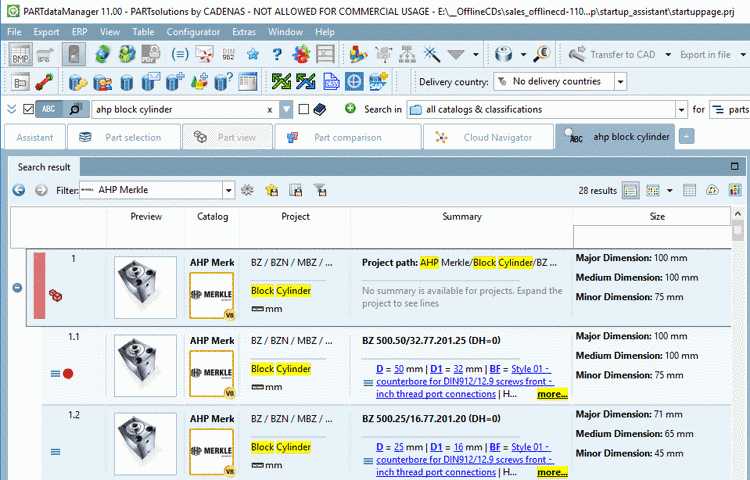Click the database with key icon

(78, 82)
